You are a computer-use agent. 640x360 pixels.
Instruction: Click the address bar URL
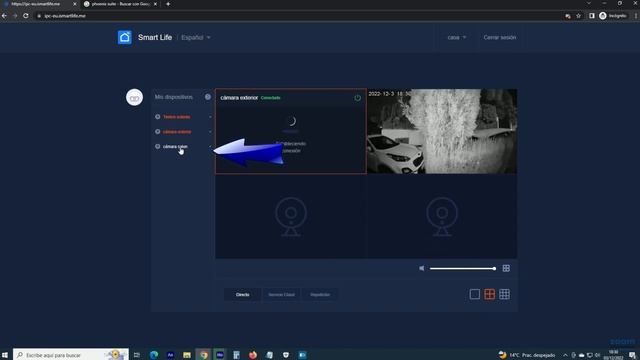[65, 16]
